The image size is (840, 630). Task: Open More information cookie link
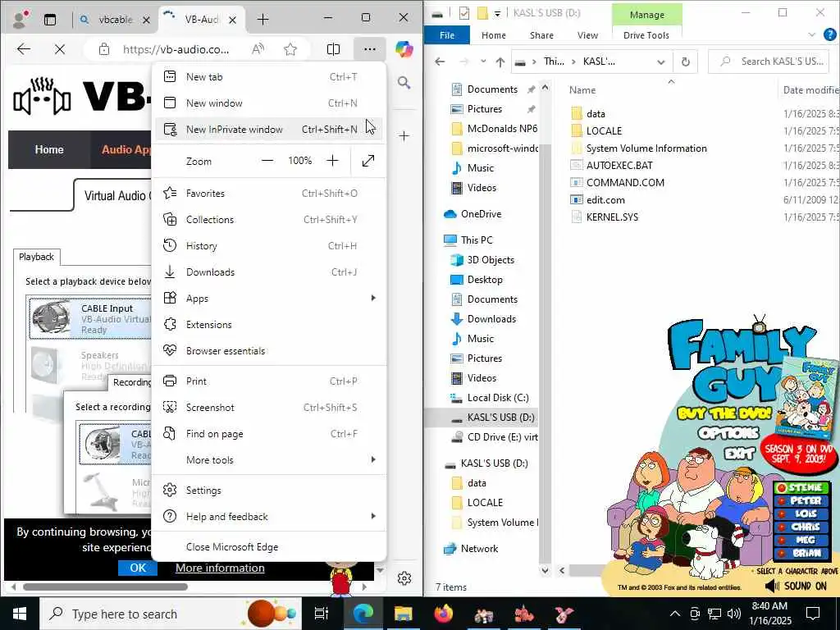pos(220,568)
